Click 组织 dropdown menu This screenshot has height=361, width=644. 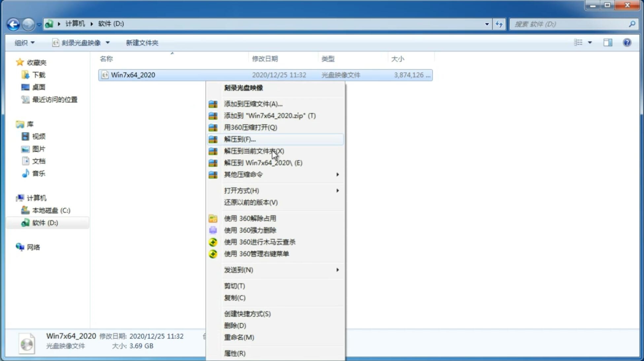coord(24,43)
